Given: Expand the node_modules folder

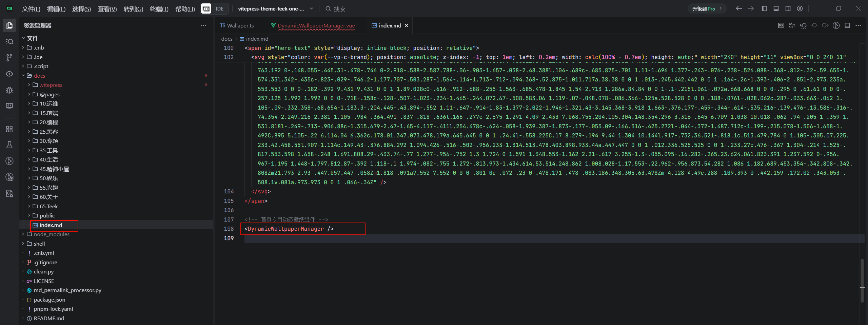Looking at the screenshot, I should pyautogui.click(x=51, y=234).
